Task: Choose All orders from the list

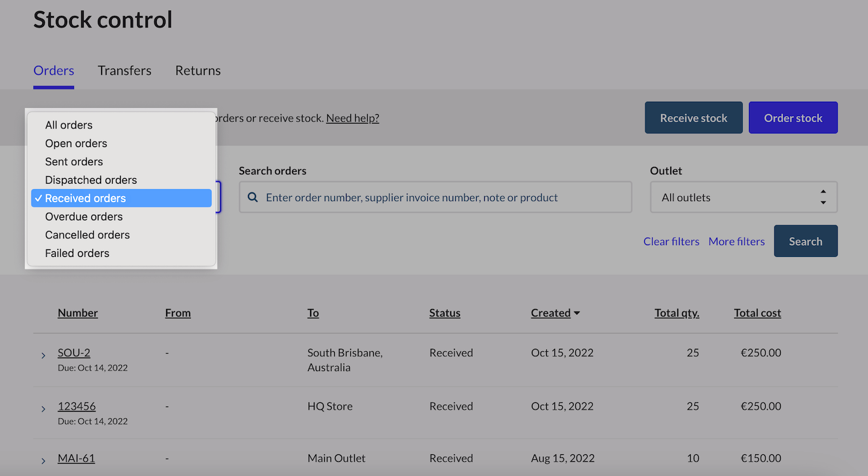Action: [x=122, y=125]
